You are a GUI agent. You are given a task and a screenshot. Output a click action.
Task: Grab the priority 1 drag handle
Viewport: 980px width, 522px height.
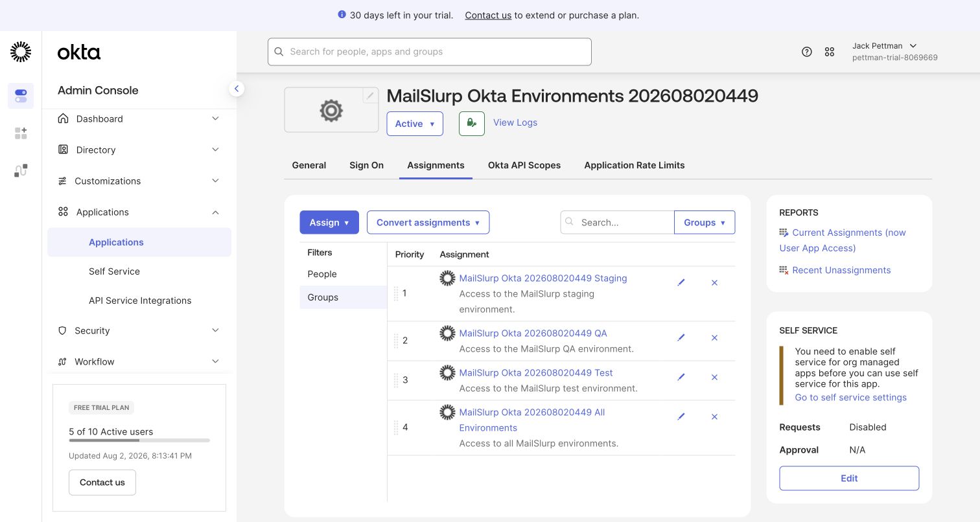[396, 293]
